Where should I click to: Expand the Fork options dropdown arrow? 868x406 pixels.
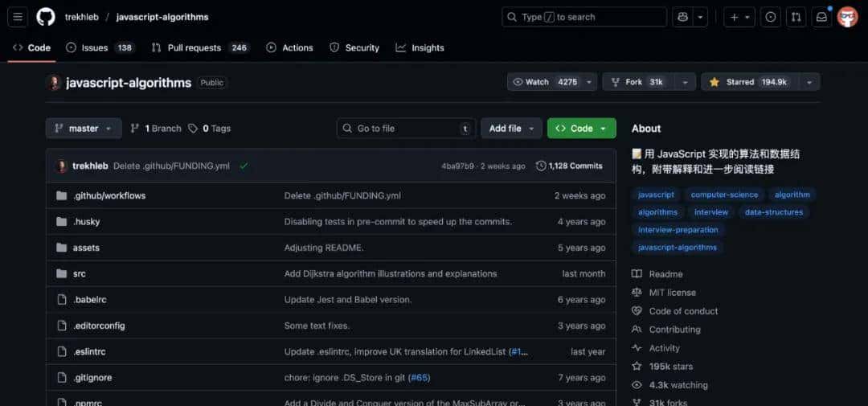click(x=686, y=82)
